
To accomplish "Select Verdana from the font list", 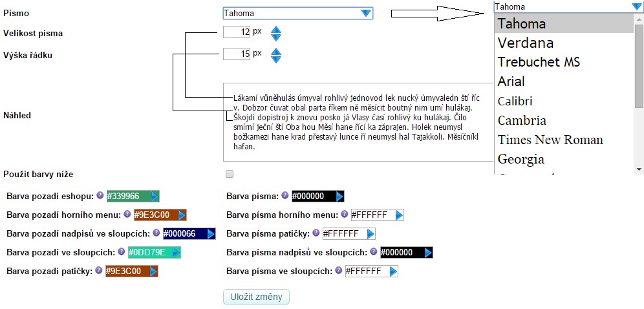I will (526, 43).
